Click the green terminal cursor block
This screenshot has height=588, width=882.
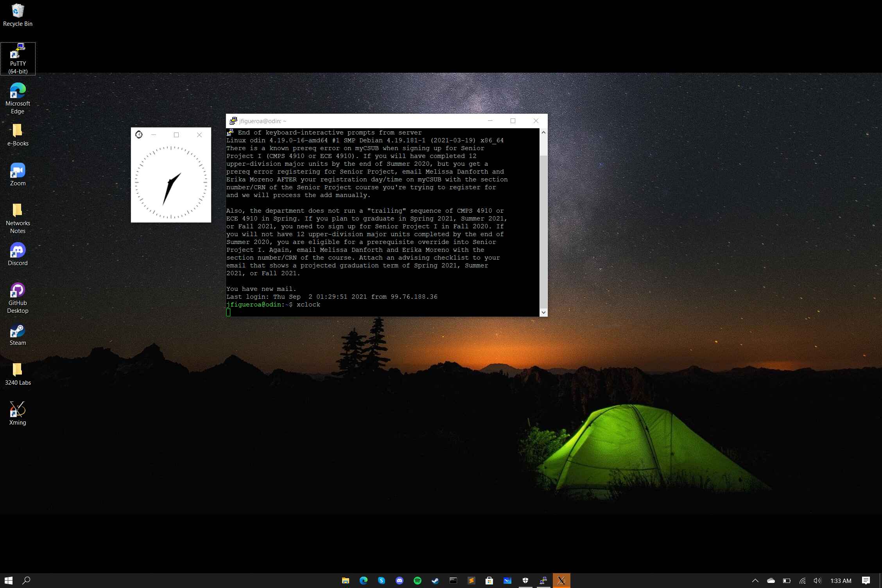228,312
